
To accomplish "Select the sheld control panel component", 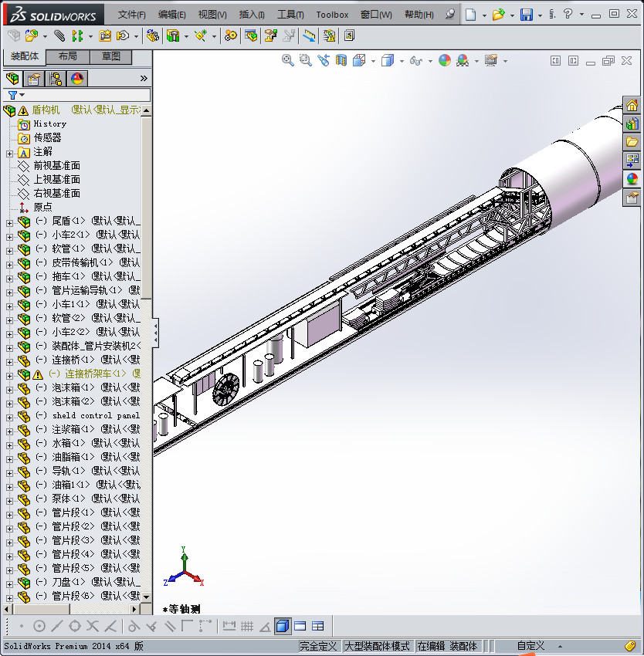I will pyautogui.click(x=96, y=415).
